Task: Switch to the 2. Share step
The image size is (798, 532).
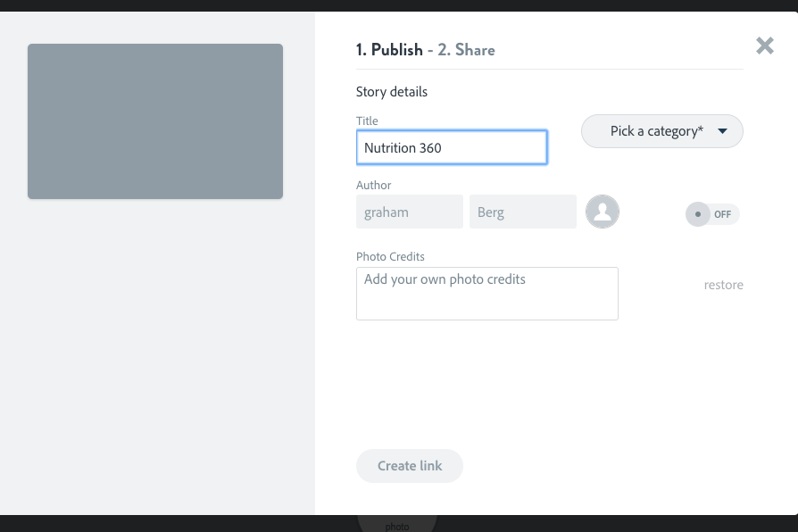Action: pyautogui.click(x=466, y=50)
